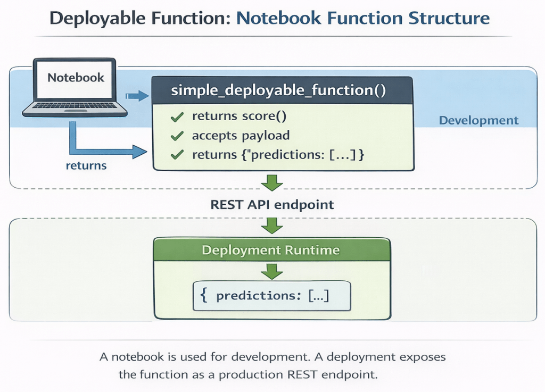Viewport: 545px width, 392px height.
Task: Click the 'Development' section label
Action: [x=478, y=121]
